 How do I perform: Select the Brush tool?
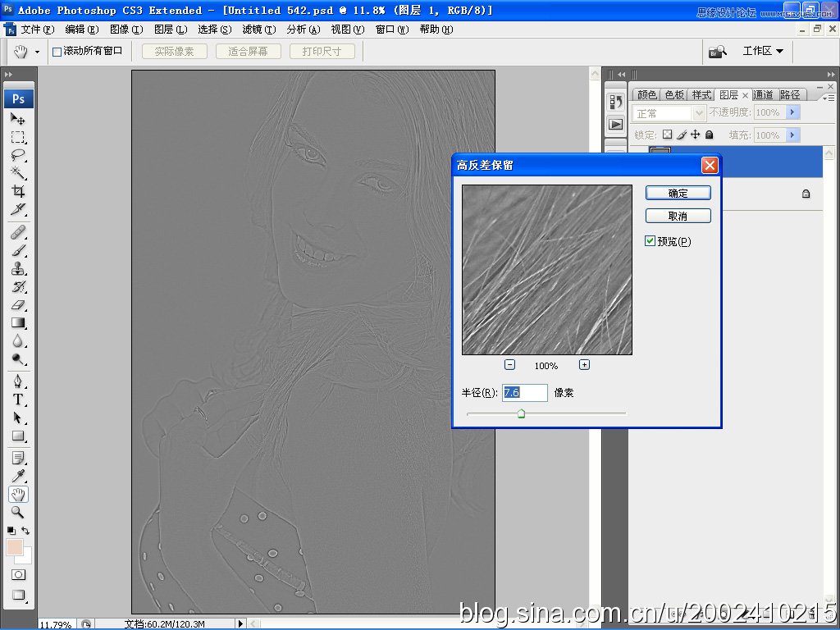[x=18, y=250]
